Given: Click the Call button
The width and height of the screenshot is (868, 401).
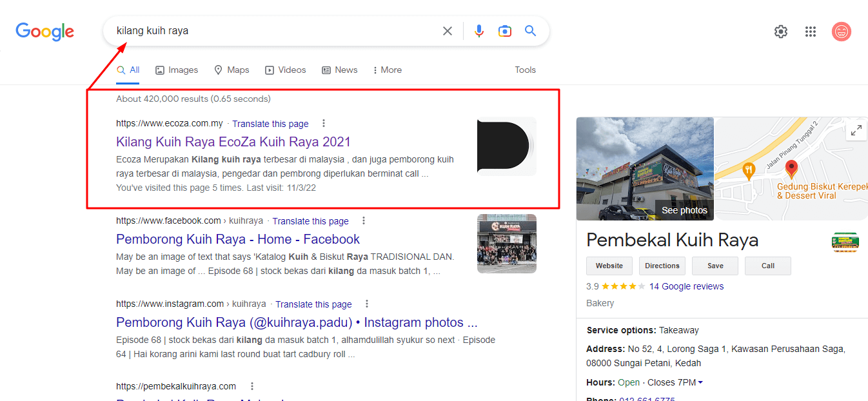Looking at the screenshot, I should [768, 266].
